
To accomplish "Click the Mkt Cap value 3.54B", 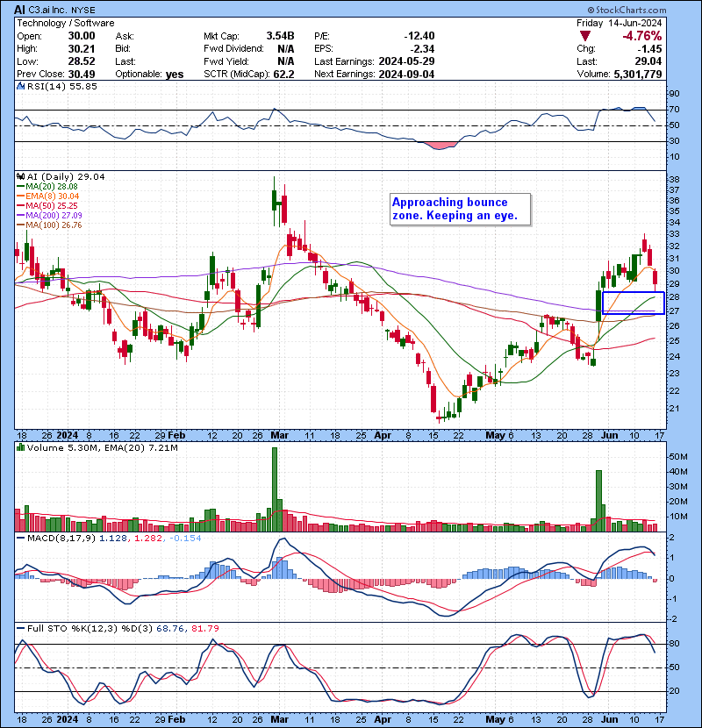I will 280,36.
